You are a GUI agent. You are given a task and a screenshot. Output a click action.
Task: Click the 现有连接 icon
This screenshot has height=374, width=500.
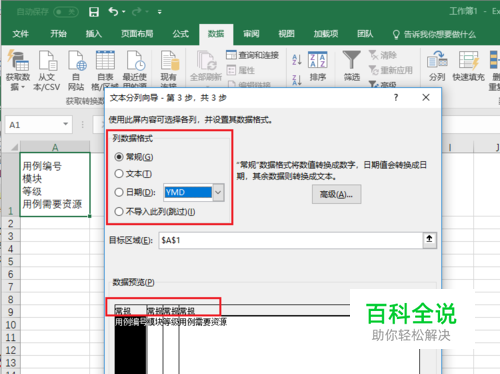tap(169, 70)
